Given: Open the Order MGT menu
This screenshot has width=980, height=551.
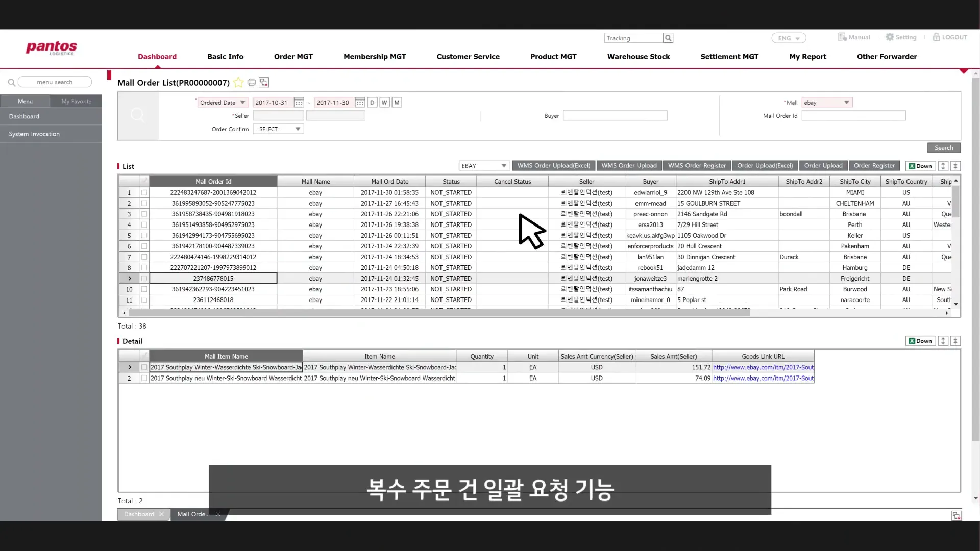Looking at the screenshot, I should (293, 57).
